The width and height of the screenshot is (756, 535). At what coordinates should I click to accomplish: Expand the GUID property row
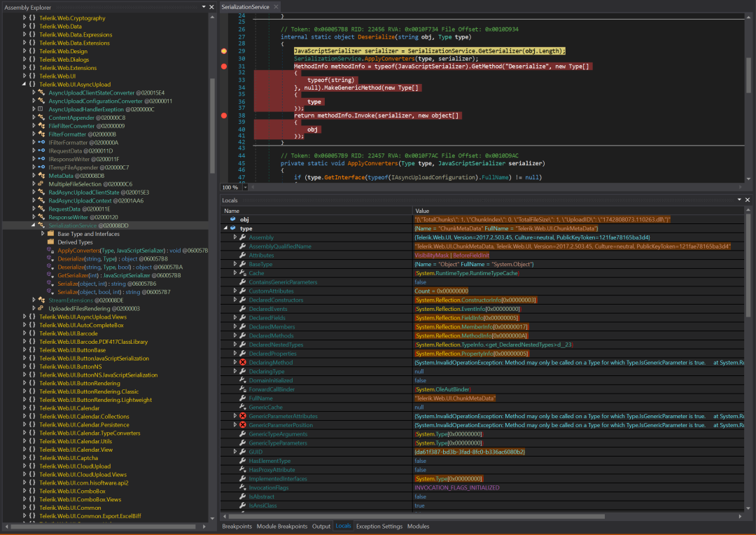point(235,452)
